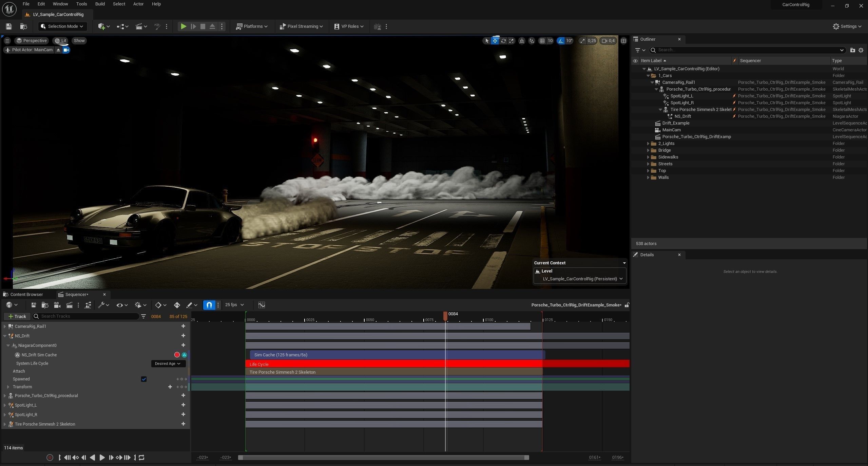Open the File menu
Screen dimensions: 868x466
[x=26, y=4]
